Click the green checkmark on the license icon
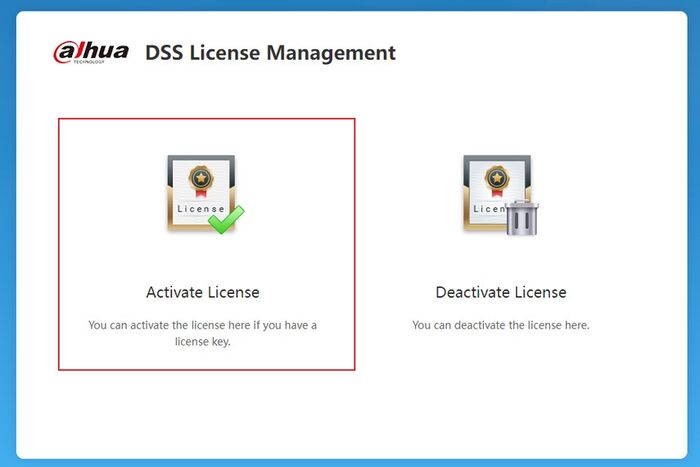Viewport: 700px width, 467px height. pyautogui.click(x=226, y=219)
